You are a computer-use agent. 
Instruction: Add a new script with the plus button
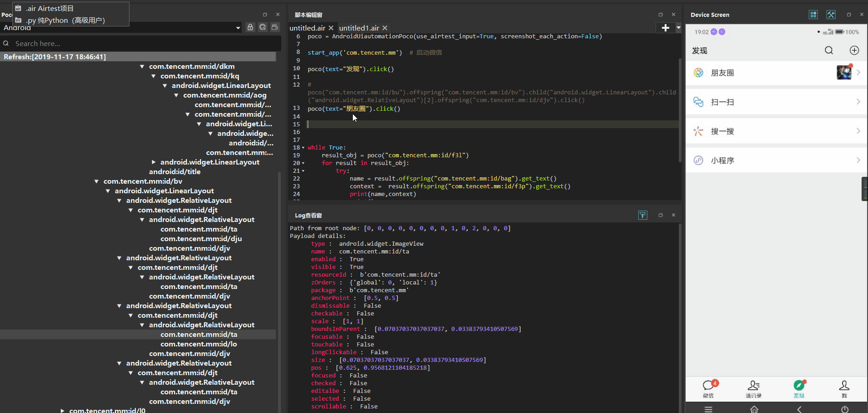[x=665, y=28]
